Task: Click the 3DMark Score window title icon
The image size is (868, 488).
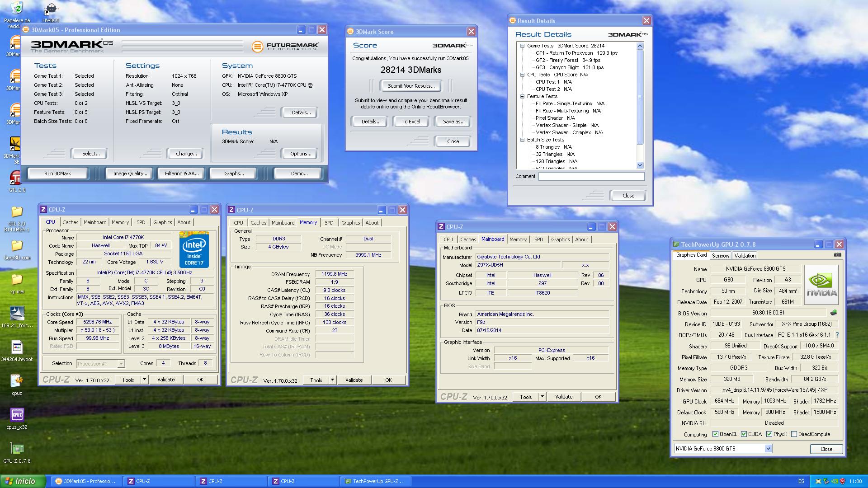Action: click(350, 32)
